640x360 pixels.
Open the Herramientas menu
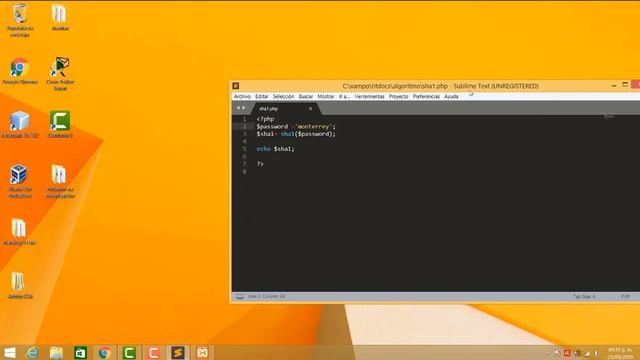coord(369,97)
